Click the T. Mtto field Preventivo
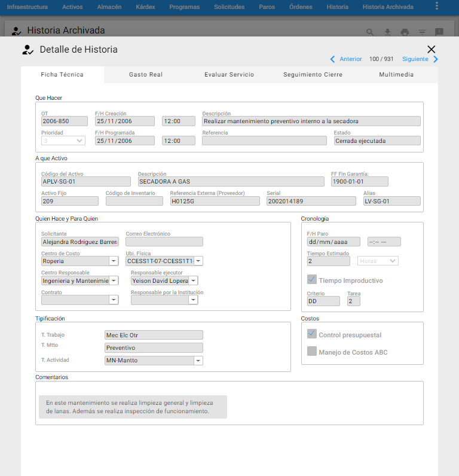This screenshot has height=476, width=459. pos(154,347)
